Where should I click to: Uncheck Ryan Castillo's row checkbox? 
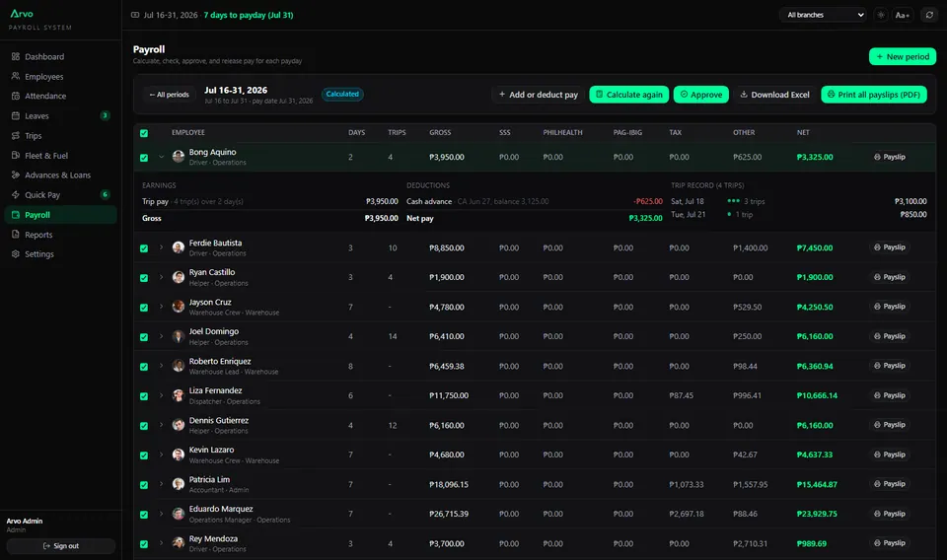coord(144,278)
